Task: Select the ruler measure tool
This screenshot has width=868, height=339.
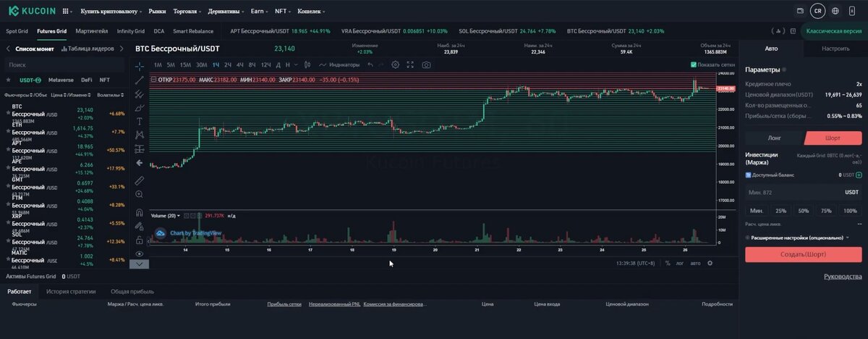Action: (140, 180)
